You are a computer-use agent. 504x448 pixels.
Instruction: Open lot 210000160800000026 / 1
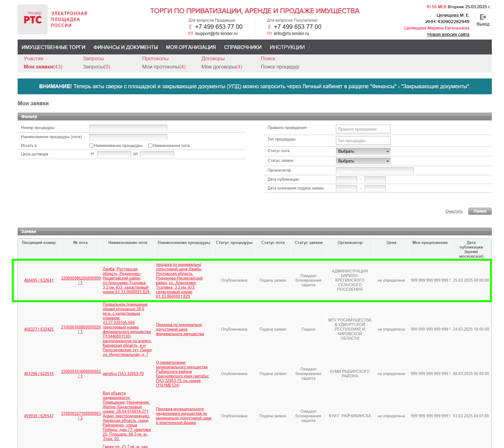[x=81, y=329]
